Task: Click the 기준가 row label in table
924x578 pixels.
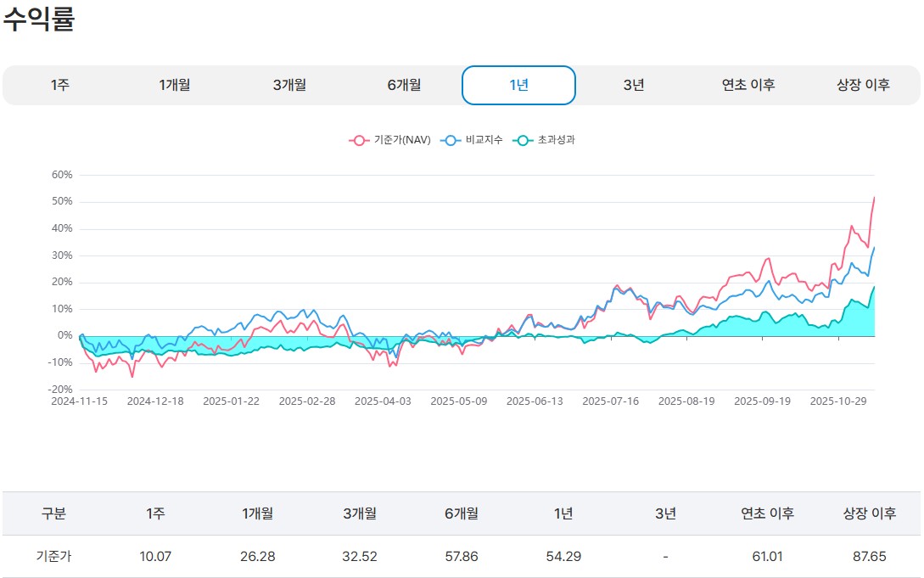Action: pos(53,557)
